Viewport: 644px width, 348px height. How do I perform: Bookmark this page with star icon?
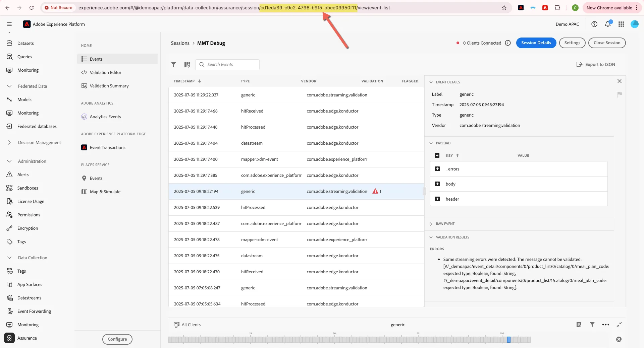(504, 8)
